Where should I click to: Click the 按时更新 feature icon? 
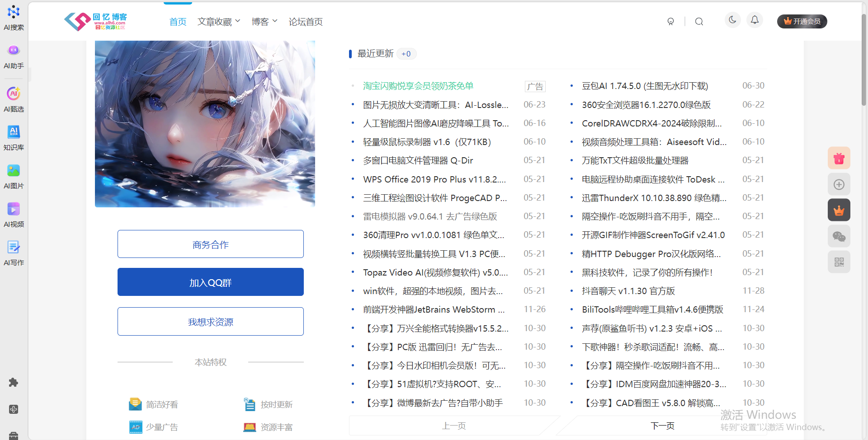point(250,404)
